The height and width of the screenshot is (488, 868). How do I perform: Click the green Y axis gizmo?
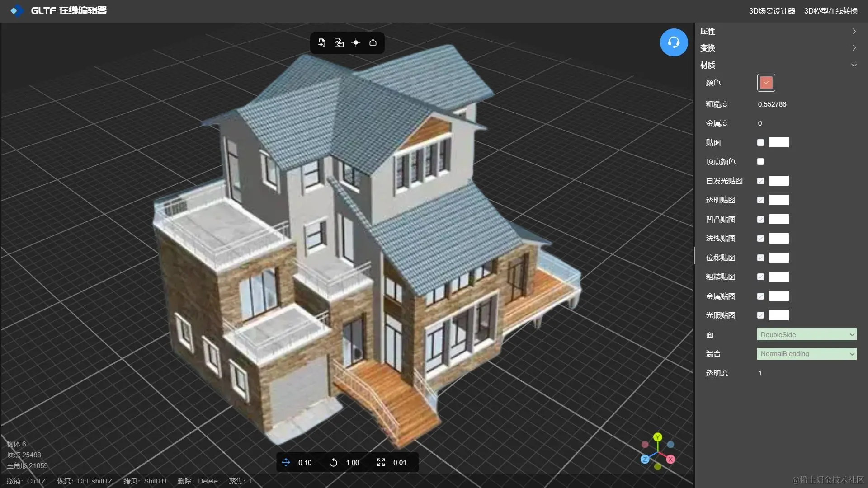click(658, 437)
